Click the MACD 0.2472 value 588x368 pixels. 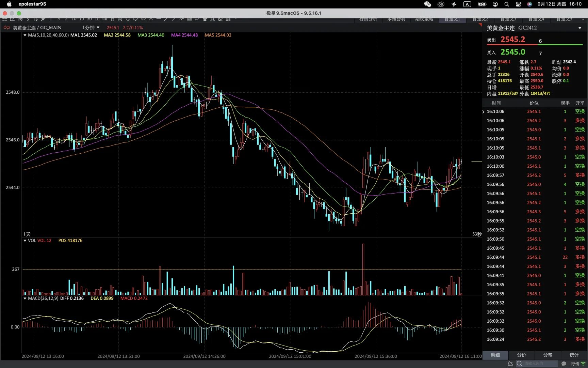[x=134, y=298]
